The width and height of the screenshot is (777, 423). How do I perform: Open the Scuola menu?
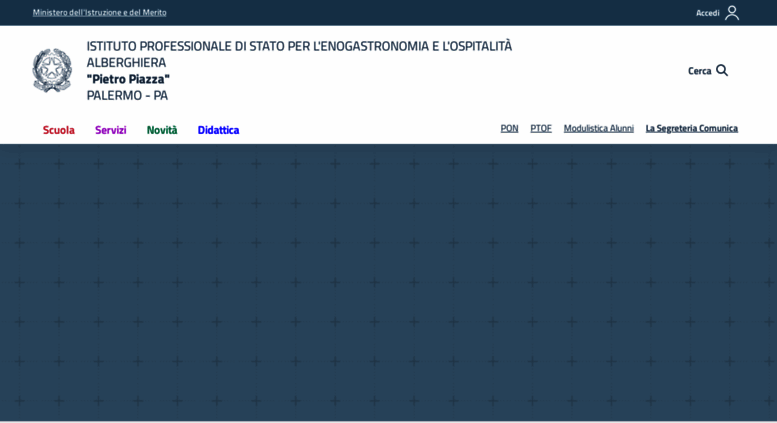(58, 130)
